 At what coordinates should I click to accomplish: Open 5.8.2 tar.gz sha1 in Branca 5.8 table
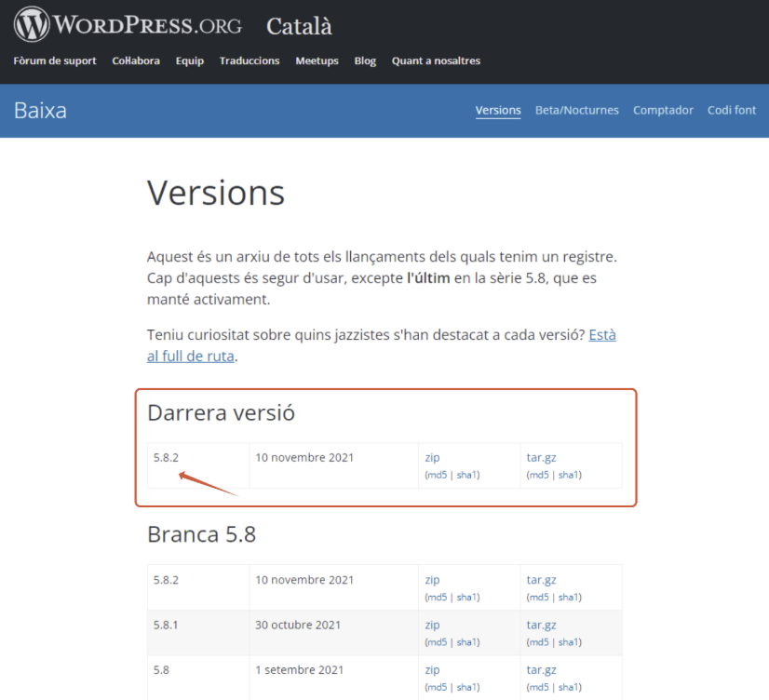tap(569, 597)
